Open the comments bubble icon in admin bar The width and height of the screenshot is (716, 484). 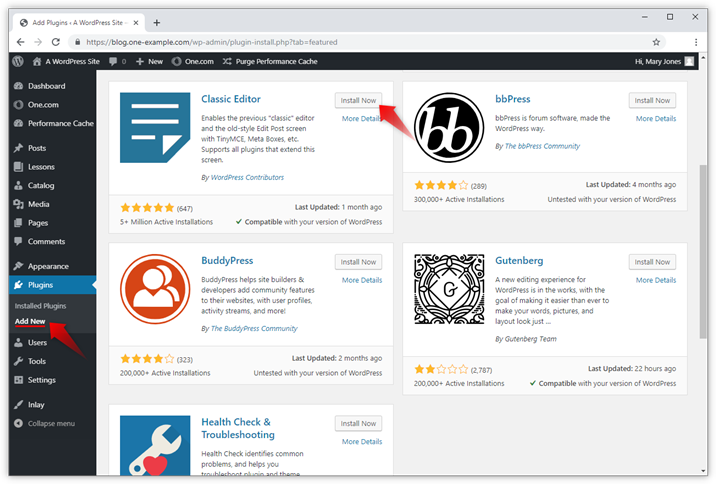coord(113,61)
